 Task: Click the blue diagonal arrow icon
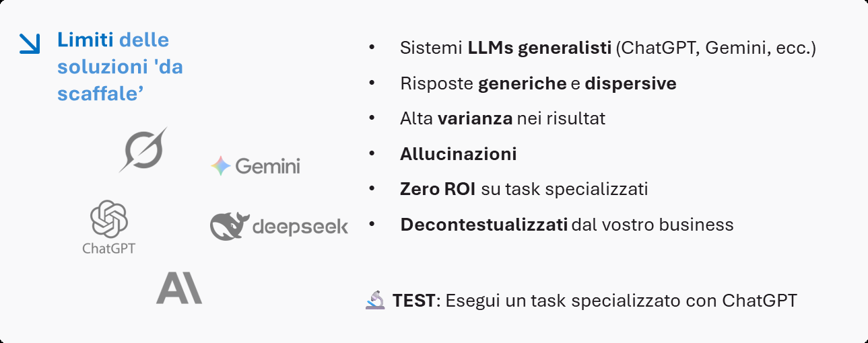30,42
